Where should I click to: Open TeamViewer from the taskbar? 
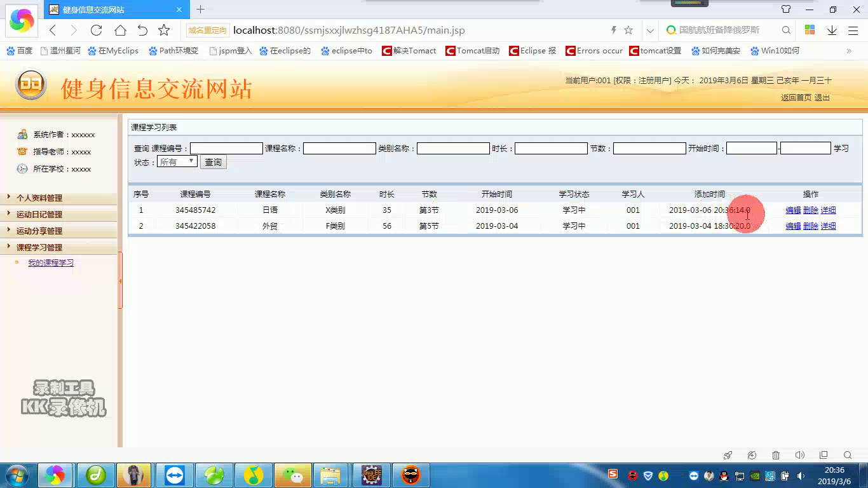click(x=174, y=475)
